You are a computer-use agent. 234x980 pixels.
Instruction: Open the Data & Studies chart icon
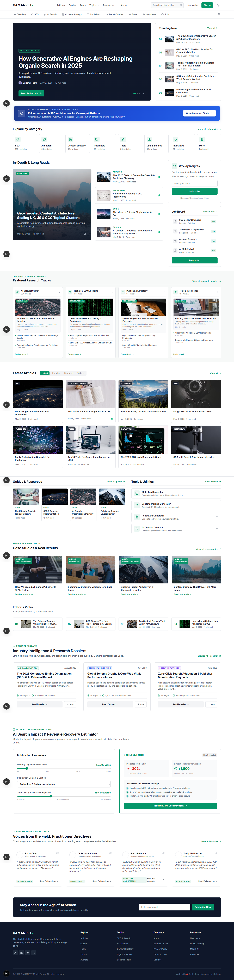click(149, 140)
